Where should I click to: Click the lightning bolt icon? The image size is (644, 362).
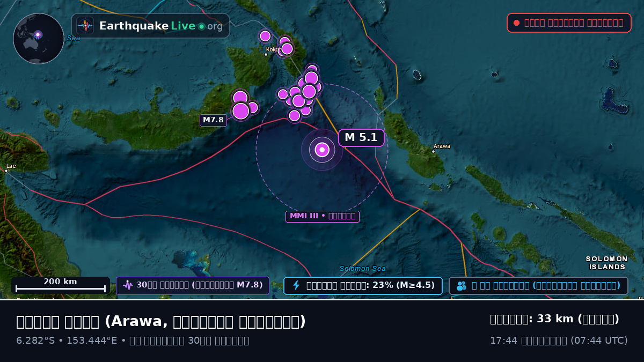296,285
